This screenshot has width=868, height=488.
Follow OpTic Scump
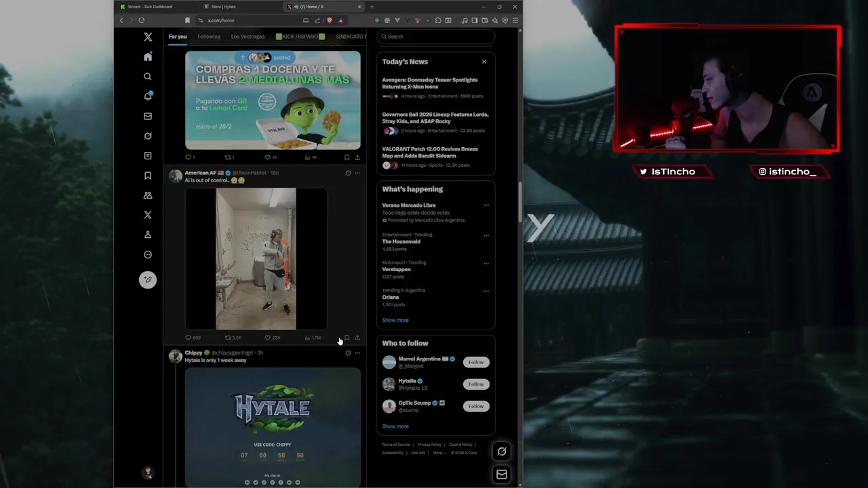[x=476, y=406]
